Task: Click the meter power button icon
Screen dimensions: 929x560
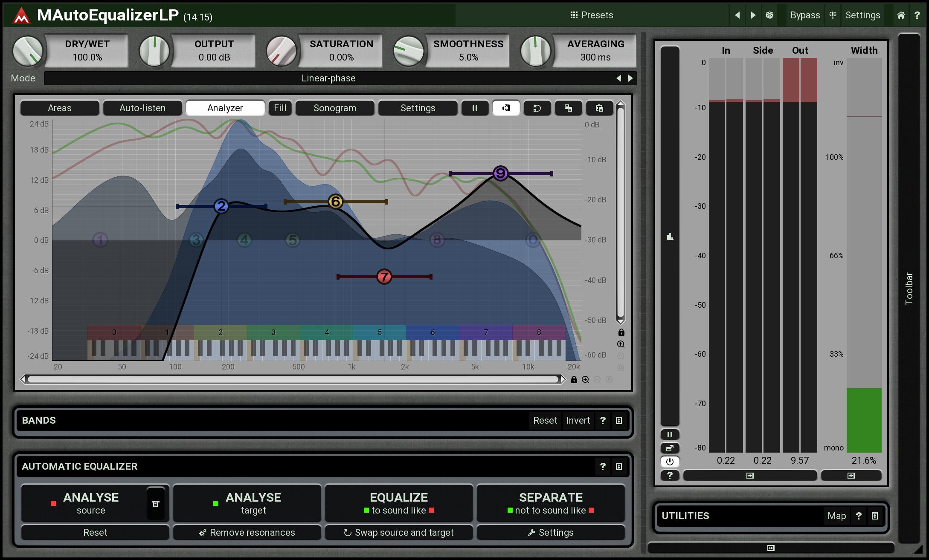Action: pyautogui.click(x=670, y=462)
